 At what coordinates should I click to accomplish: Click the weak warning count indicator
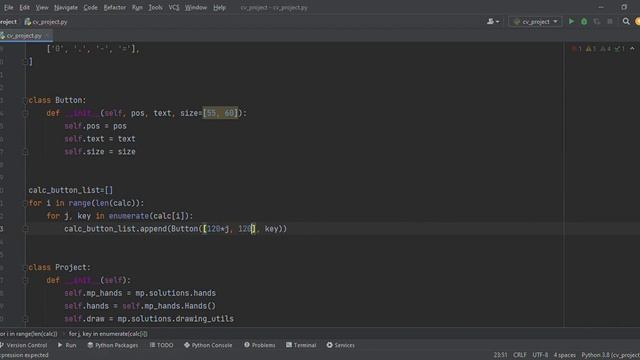pos(605,49)
